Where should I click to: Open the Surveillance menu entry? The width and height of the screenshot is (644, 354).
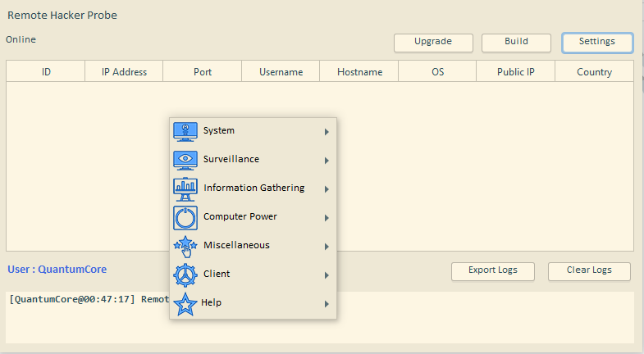231,159
